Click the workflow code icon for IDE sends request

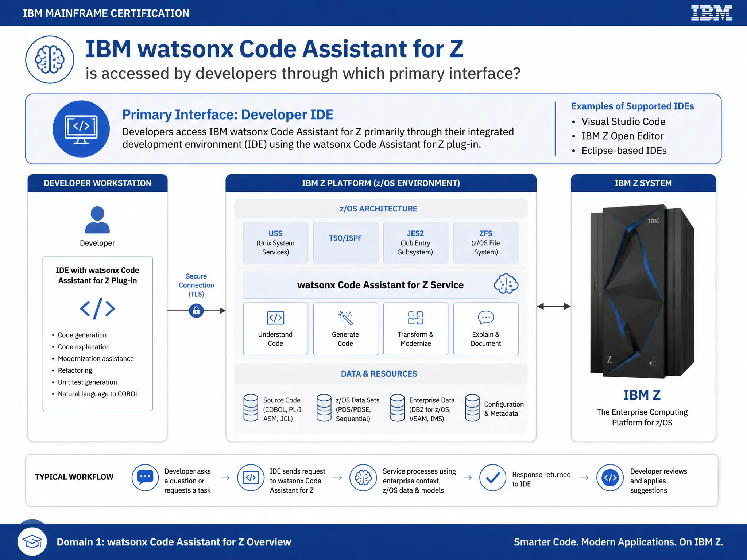point(251,478)
